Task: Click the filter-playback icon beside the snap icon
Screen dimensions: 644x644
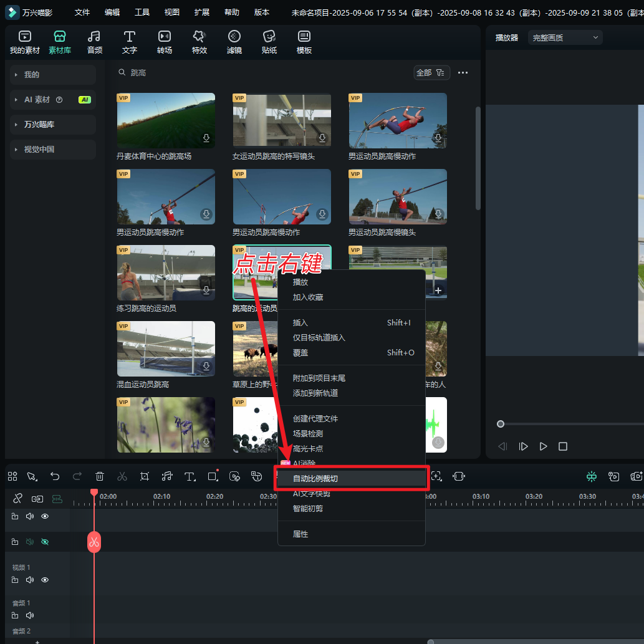Action: click(x=613, y=476)
